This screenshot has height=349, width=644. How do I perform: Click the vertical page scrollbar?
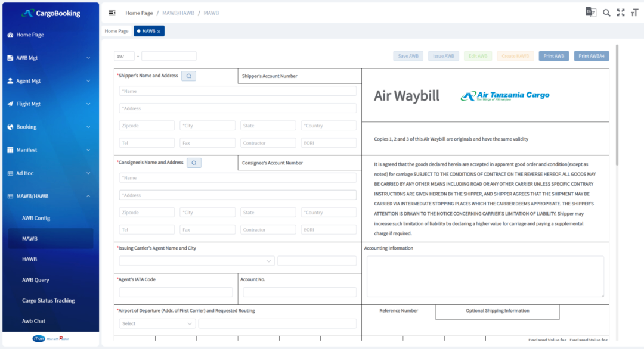pos(617,105)
